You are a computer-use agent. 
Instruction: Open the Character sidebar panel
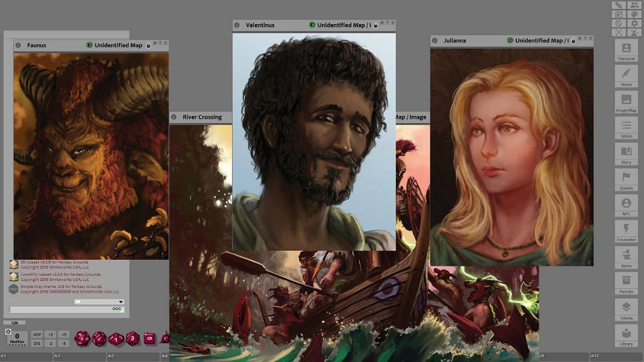[626, 51]
